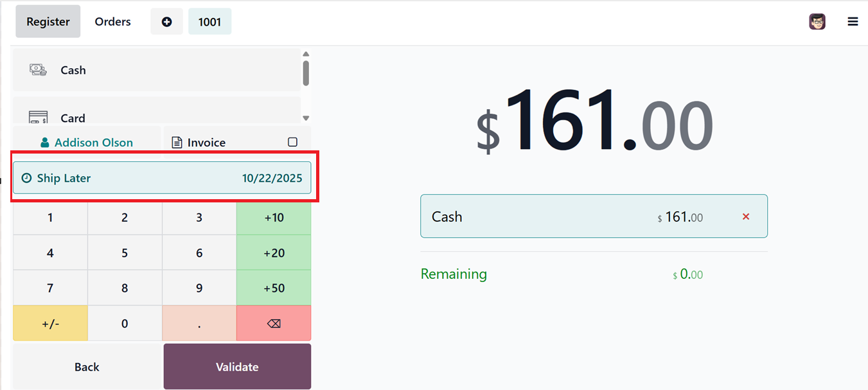Screen dimensions: 868x390
Task: Toggle the +/- sign key
Action: 50,324
